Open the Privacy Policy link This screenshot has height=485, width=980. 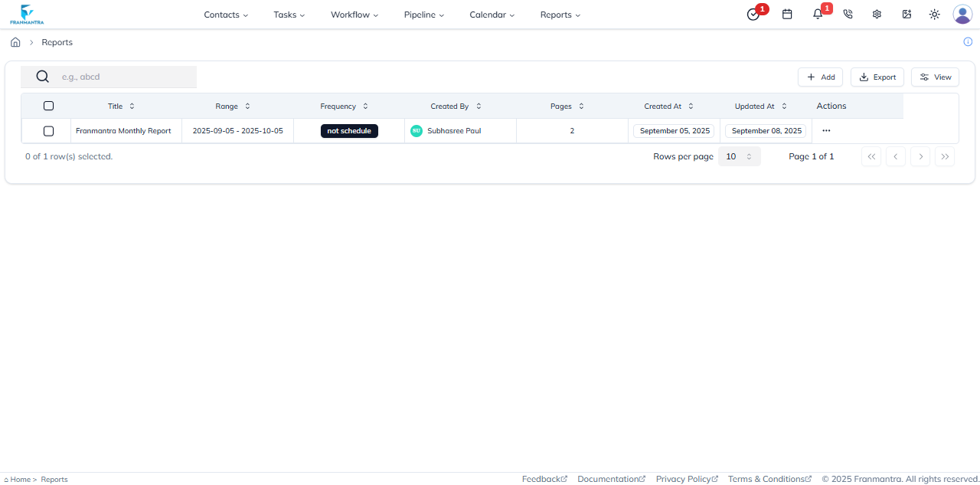(687, 479)
